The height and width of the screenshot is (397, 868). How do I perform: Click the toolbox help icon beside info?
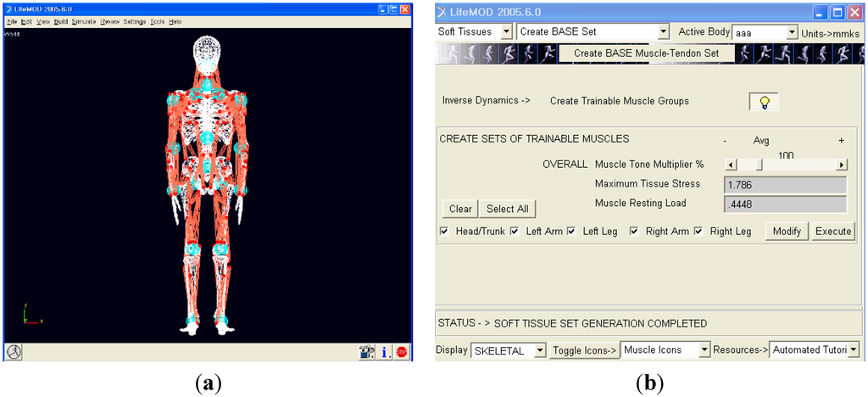point(367,351)
